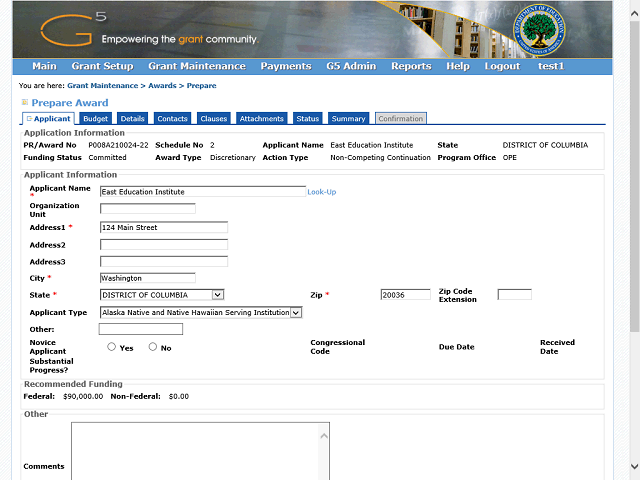Switch to the Attachments tab
The image size is (640, 480).
[x=262, y=118]
